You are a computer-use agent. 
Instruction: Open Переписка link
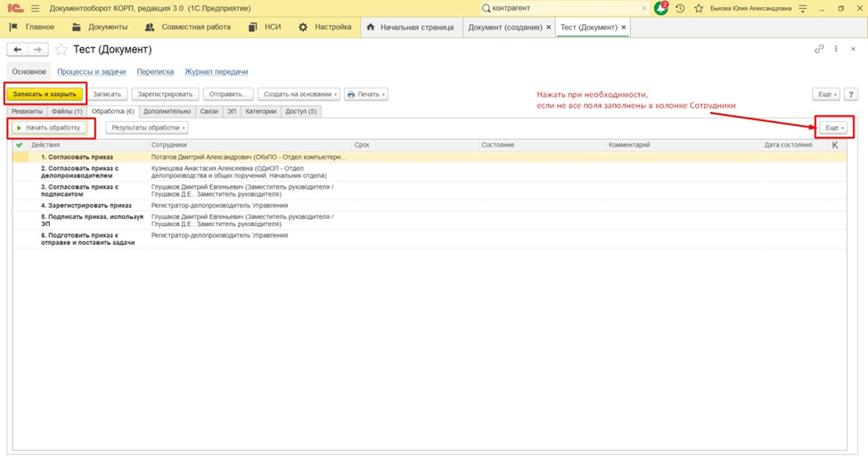155,72
